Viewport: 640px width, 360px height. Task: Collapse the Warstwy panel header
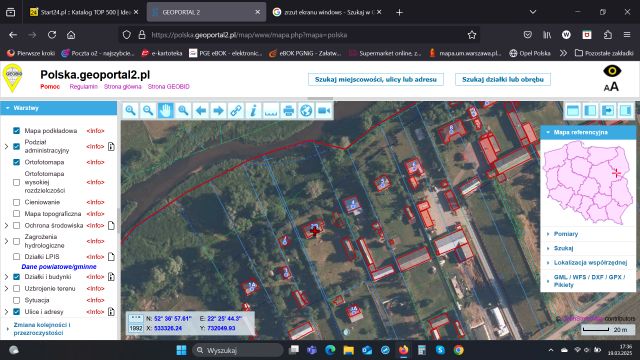58,108
